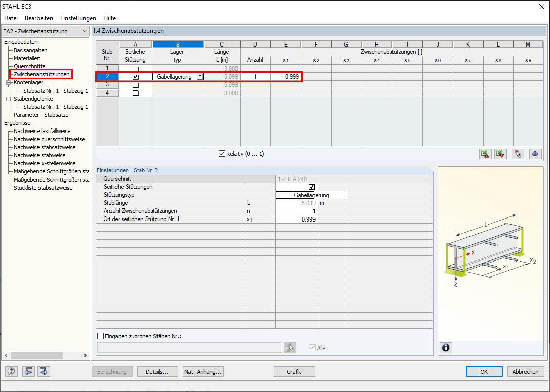Open Nachweise lastfallweise results
The height and width of the screenshot is (392, 550).
click(42, 131)
